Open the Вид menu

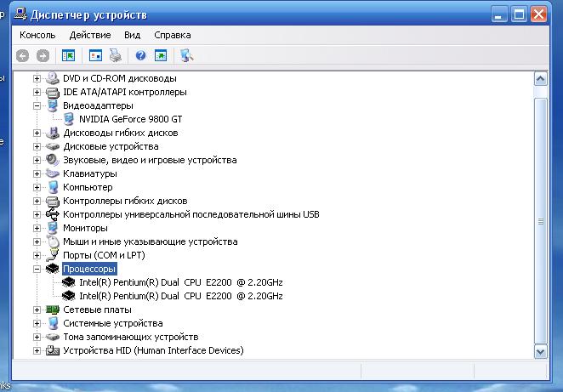pyautogui.click(x=132, y=35)
